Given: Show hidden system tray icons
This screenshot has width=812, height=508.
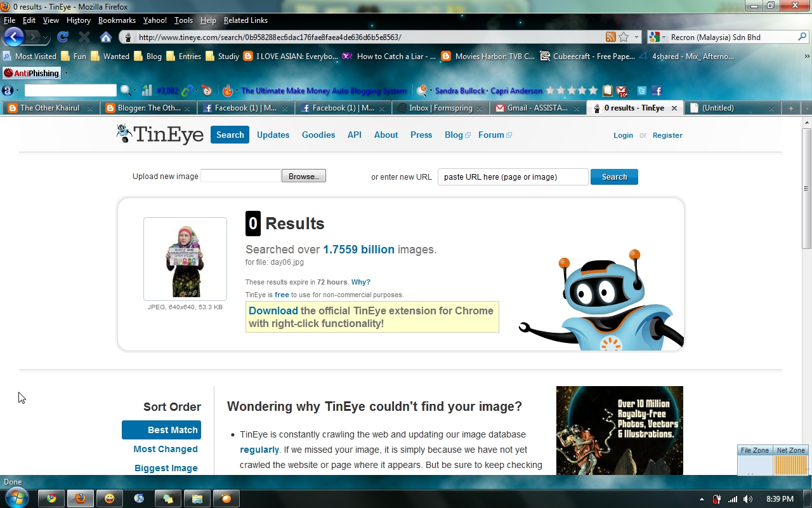Looking at the screenshot, I should pos(702,499).
